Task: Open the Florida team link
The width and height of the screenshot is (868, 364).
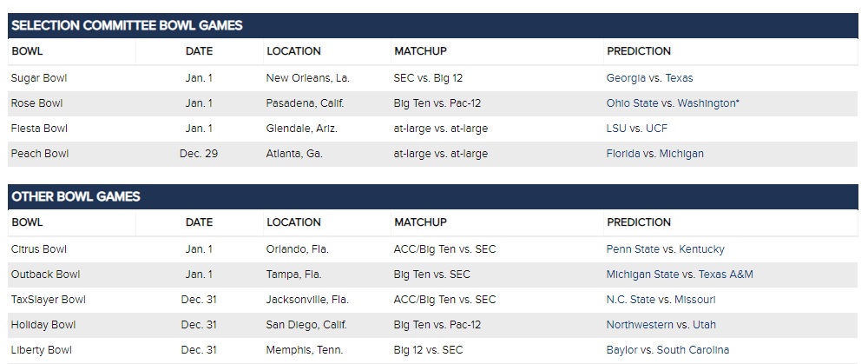Action: click(x=623, y=154)
